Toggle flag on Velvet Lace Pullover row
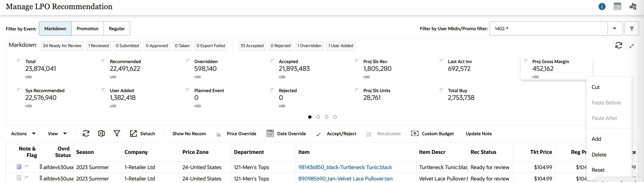This screenshot has height=183, width=644. [26, 178]
